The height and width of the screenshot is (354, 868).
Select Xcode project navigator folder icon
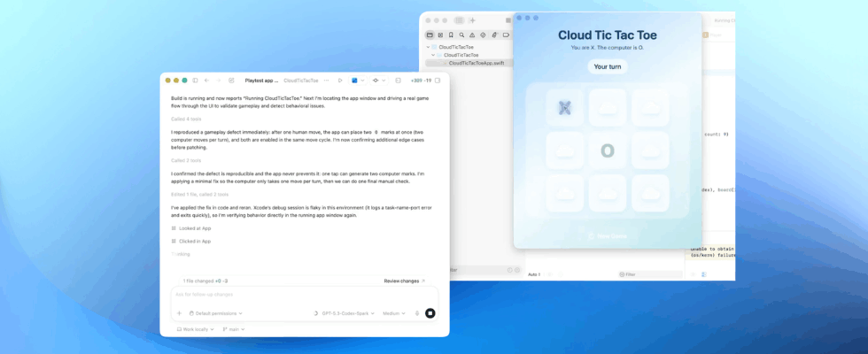coord(430,35)
